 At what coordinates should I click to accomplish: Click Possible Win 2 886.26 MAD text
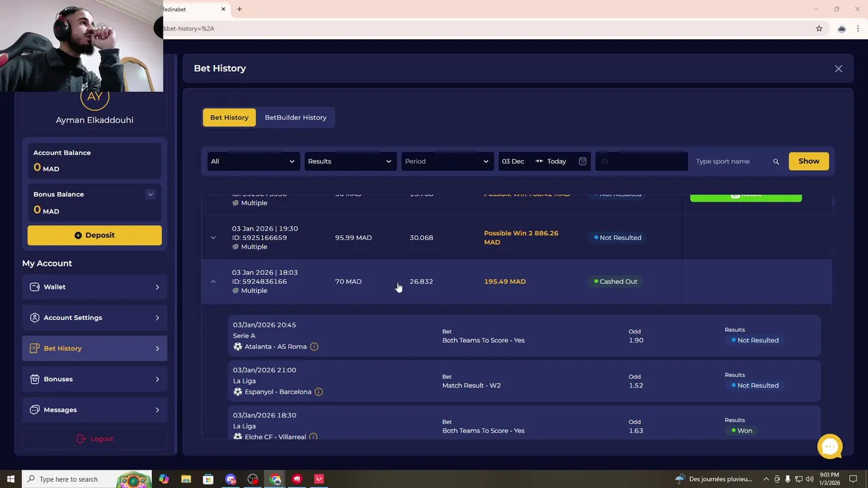[x=521, y=237]
